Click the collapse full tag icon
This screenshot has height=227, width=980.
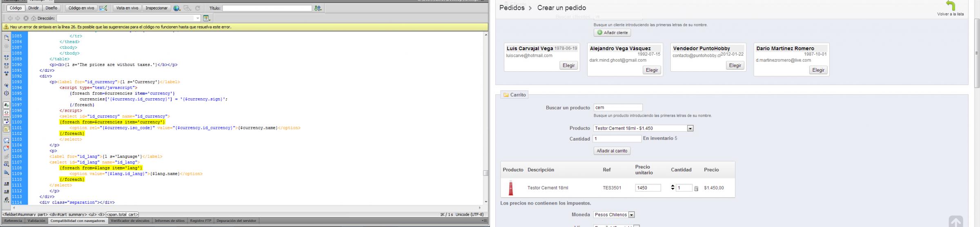[x=7, y=57]
